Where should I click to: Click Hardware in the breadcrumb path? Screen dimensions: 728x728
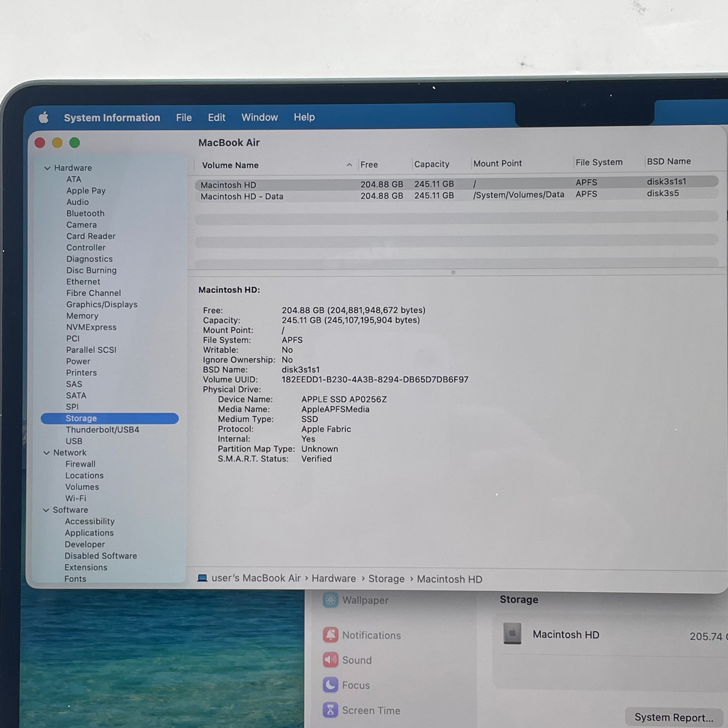click(334, 578)
